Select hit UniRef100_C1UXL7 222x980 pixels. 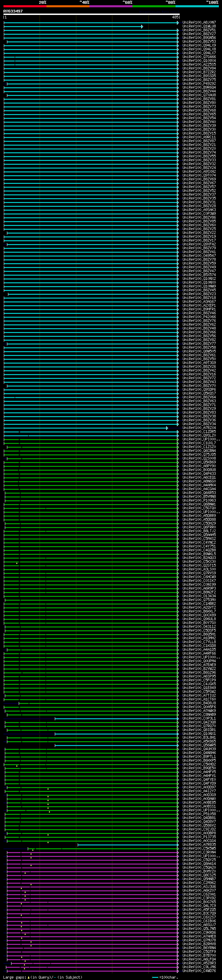point(199,443)
